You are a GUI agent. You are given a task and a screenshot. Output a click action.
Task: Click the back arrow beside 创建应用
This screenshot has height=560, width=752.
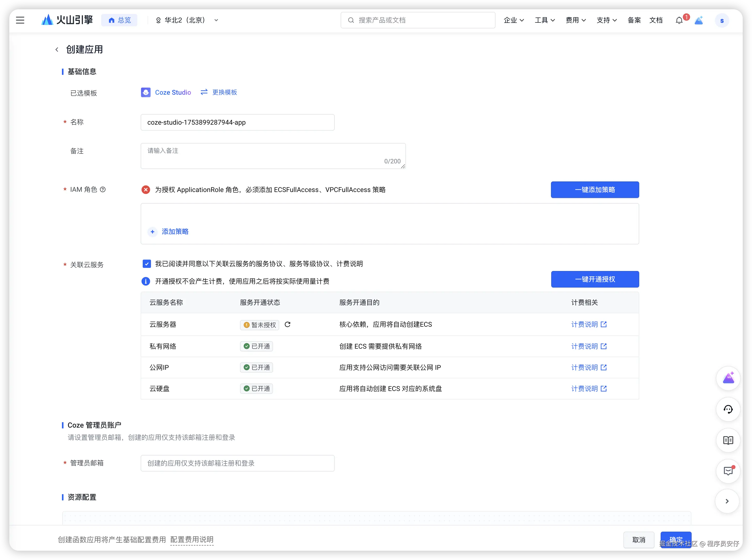point(57,50)
